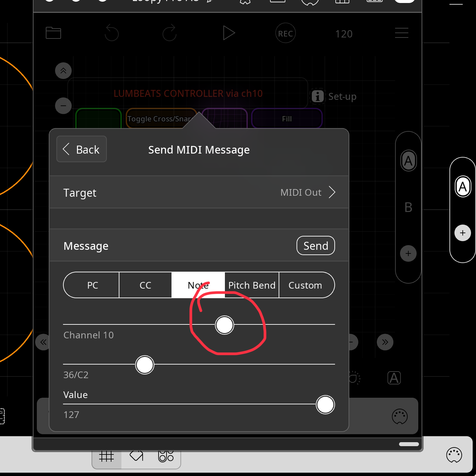Image resolution: width=476 pixels, height=476 pixels.
Task: Select page B in inner sidebar
Action: [x=408, y=207]
